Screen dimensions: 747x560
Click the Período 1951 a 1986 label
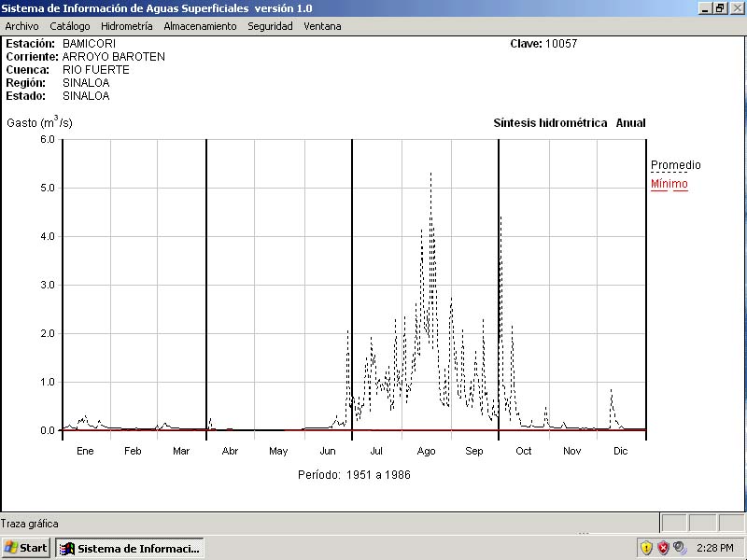(354, 474)
